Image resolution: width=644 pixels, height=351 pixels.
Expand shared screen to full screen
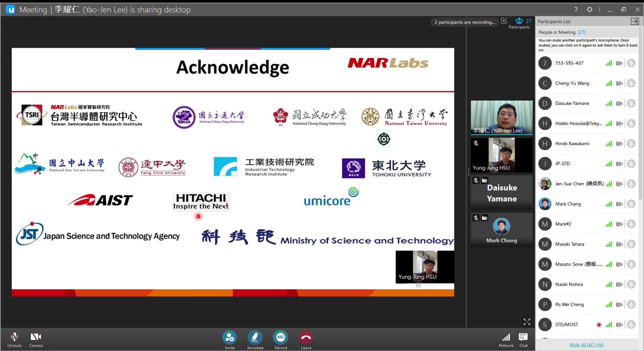point(527,322)
